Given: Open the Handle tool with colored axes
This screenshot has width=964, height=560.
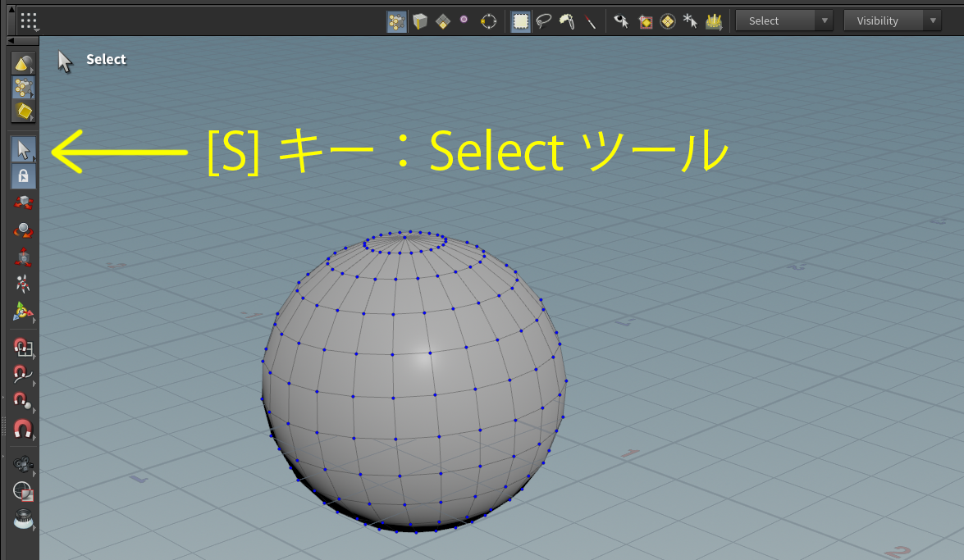Looking at the screenshot, I should pos(23,312).
